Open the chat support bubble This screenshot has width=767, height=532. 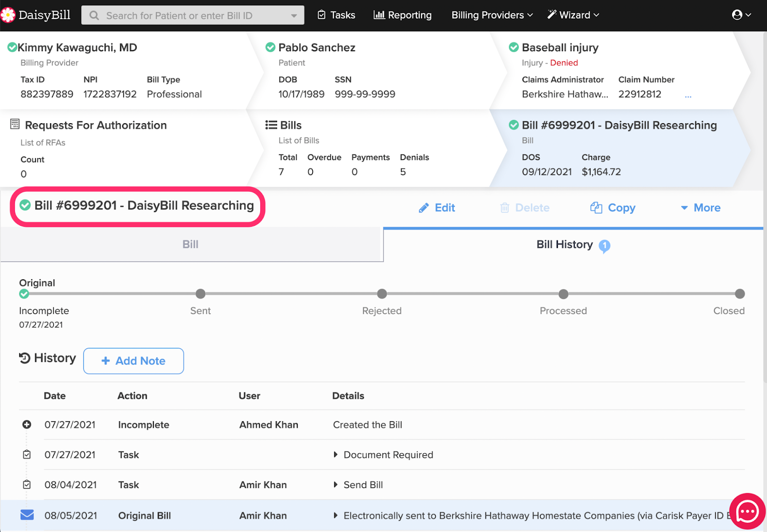tap(747, 512)
